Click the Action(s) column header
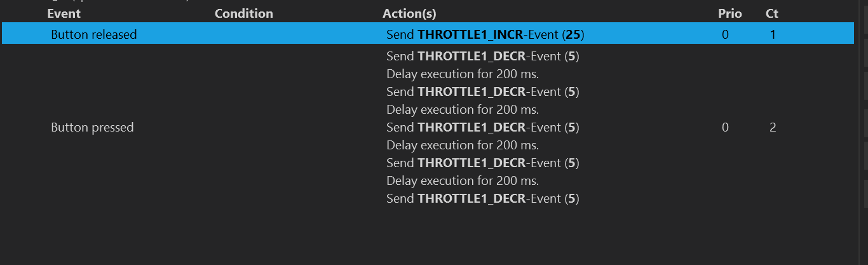868x265 pixels. [409, 13]
